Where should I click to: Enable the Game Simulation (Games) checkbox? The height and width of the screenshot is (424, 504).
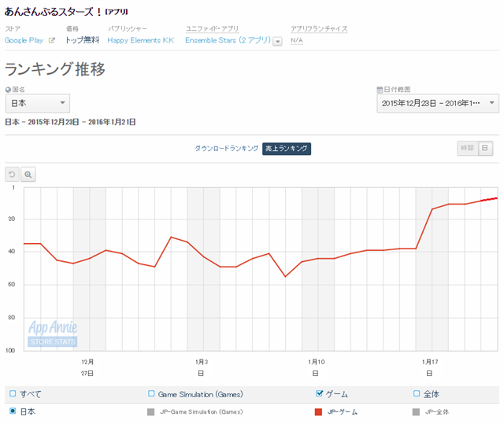(x=151, y=393)
